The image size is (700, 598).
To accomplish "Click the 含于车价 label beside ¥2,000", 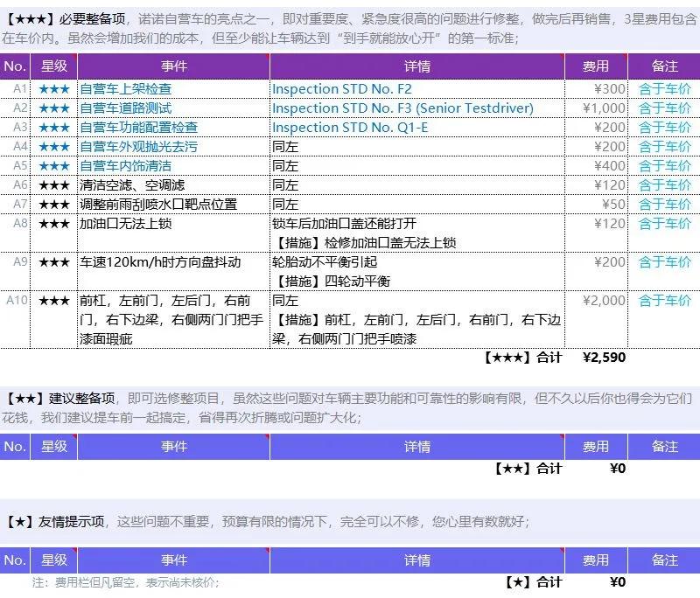I will (664, 301).
